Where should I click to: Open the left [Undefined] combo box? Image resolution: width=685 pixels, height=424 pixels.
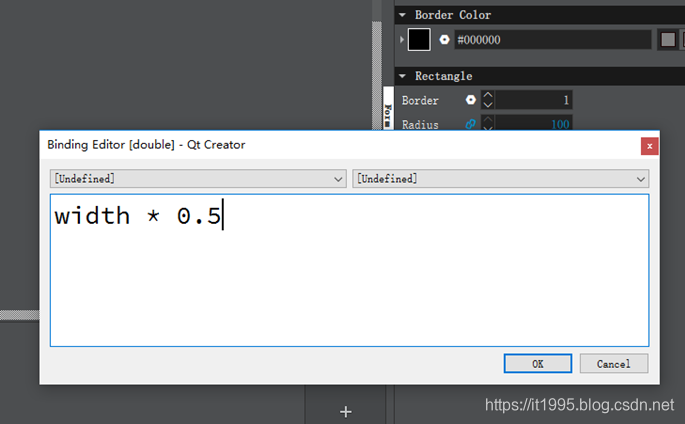[x=198, y=179]
